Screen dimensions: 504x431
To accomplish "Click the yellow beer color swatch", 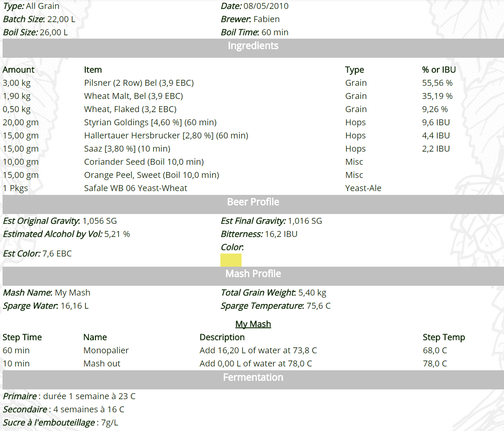I will point(231,259).
